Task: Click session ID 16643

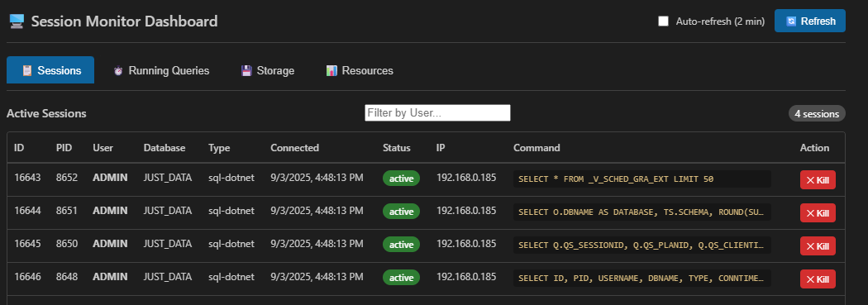Action: point(26,178)
